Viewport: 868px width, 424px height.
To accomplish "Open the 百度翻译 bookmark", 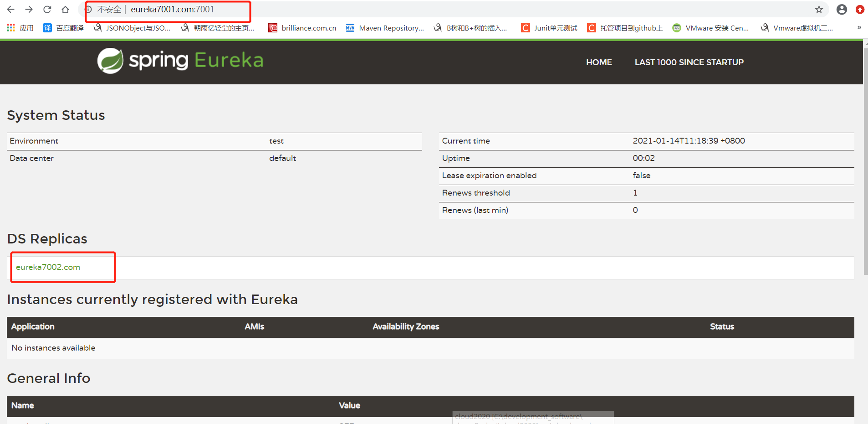I will [x=63, y=28].
